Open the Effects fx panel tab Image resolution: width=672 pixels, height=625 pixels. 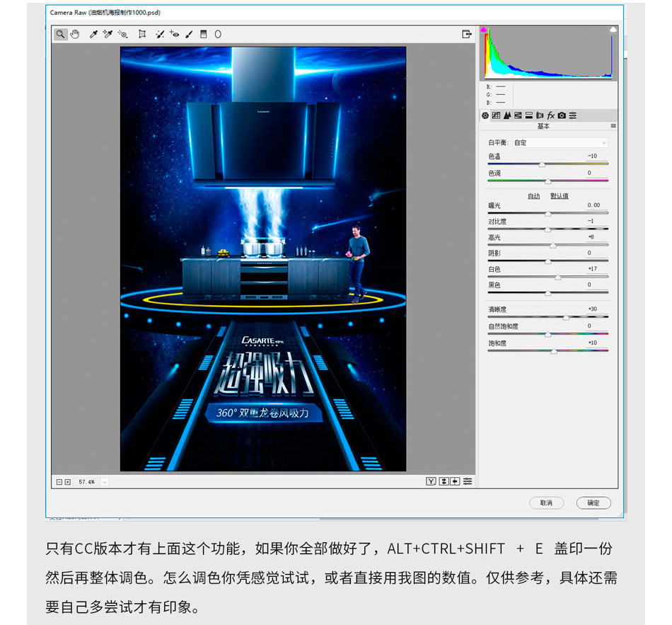pos(551,115)
